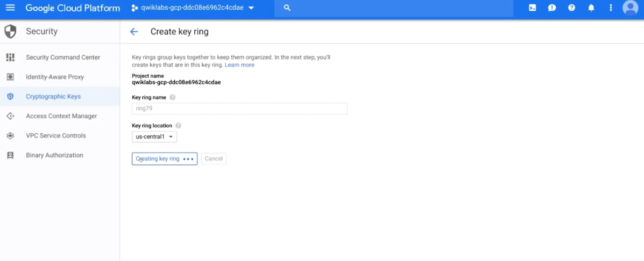
Task: Open the qwiklabs project selector dropdown
Action: tap(193, 8)
